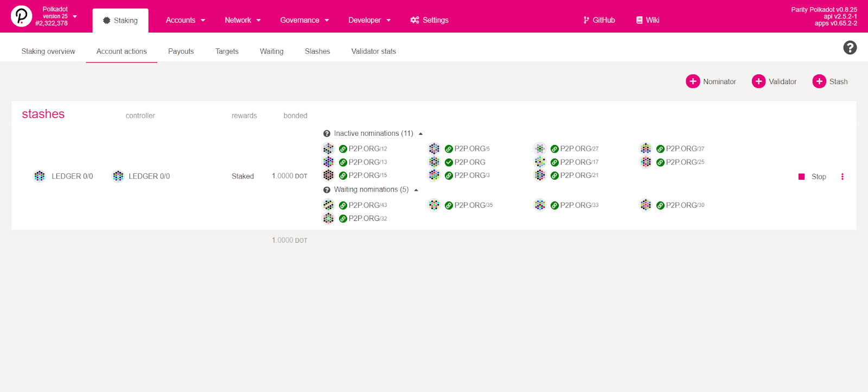Image resolution: width=868 pixels, height=392 pixels.
Task: Open the Wiki link
Action: point(648,20)
